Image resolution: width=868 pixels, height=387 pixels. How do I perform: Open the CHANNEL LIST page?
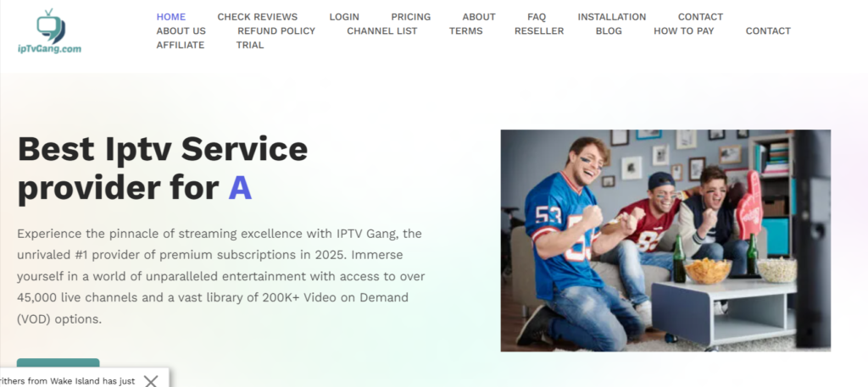pyautogui.click(x=382, y=31)
